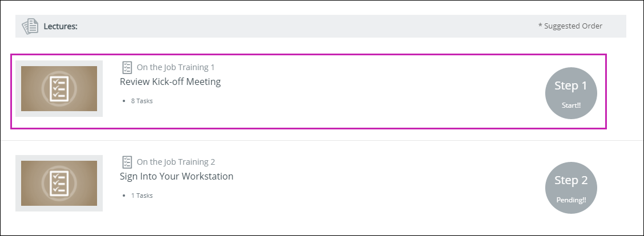
Task: Click the Start!! text in Step 1
Action: click(x=571, y=105)
